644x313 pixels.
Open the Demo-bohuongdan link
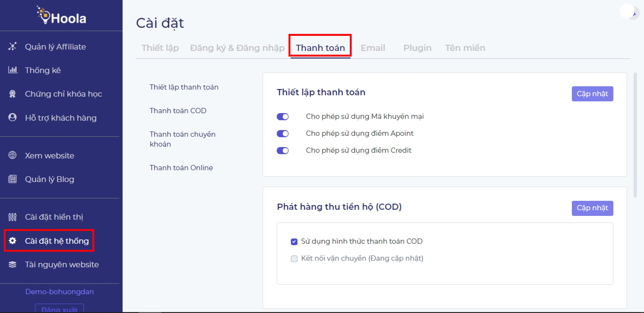tap(60, 291)
